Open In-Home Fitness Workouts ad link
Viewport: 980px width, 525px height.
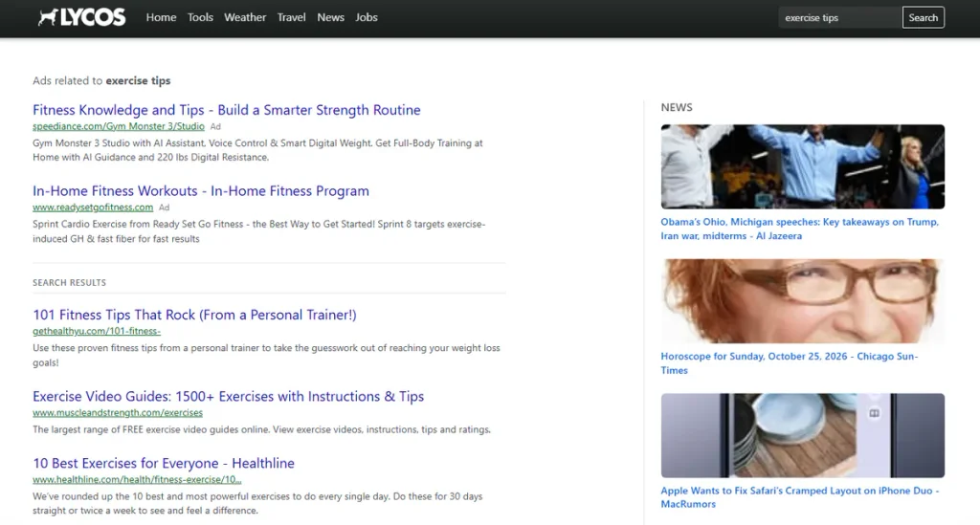pyautogui.click(x=201, y=191)
